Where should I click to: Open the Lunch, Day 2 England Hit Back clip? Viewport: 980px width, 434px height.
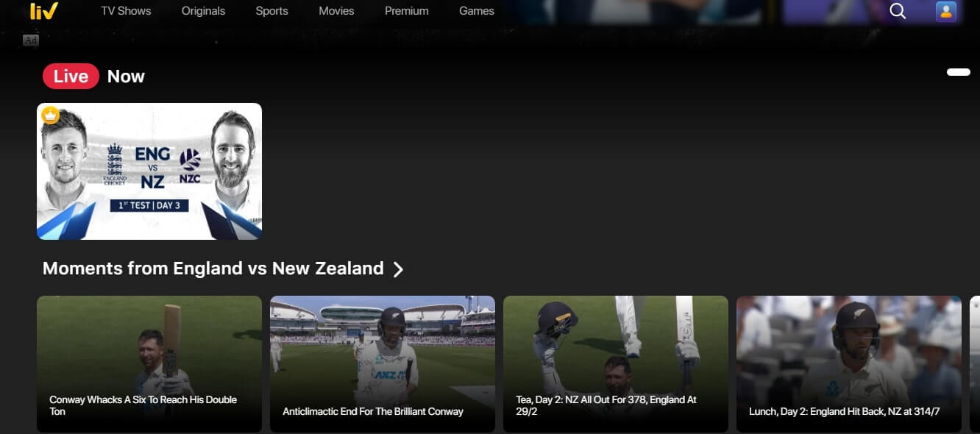click(849, 363)
